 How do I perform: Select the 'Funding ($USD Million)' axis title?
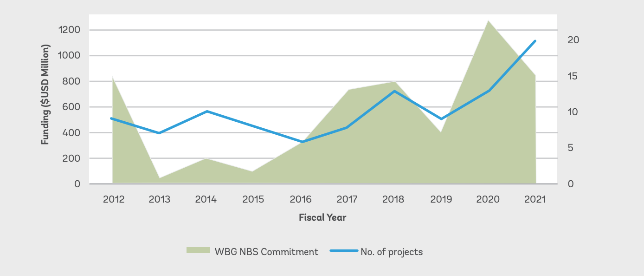pyautogui.click(x=45, y=94)
